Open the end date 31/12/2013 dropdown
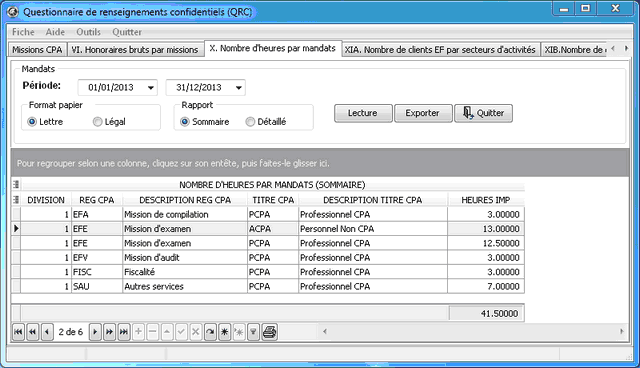The width and height of the screenshot is (640, 368). (x=239, y=88)
